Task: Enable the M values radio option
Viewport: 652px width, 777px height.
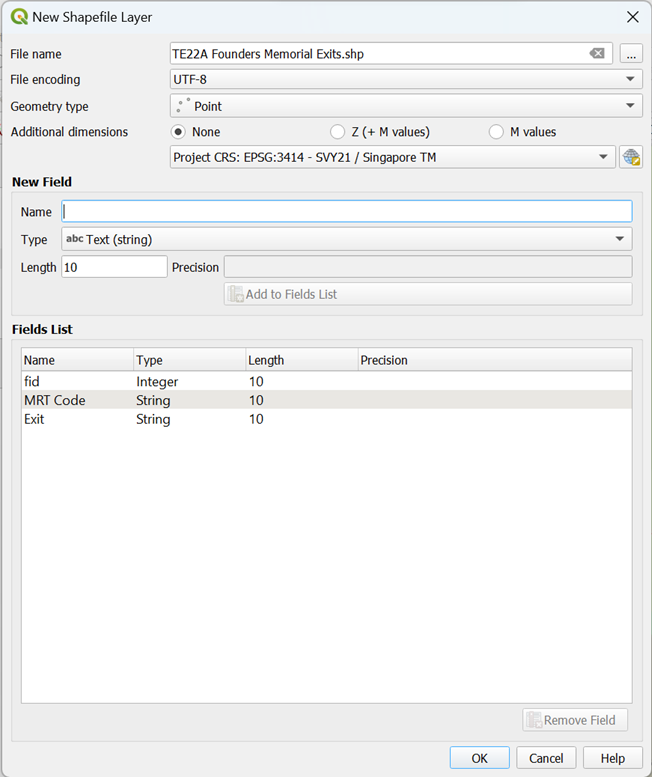Action: [496, 132]
